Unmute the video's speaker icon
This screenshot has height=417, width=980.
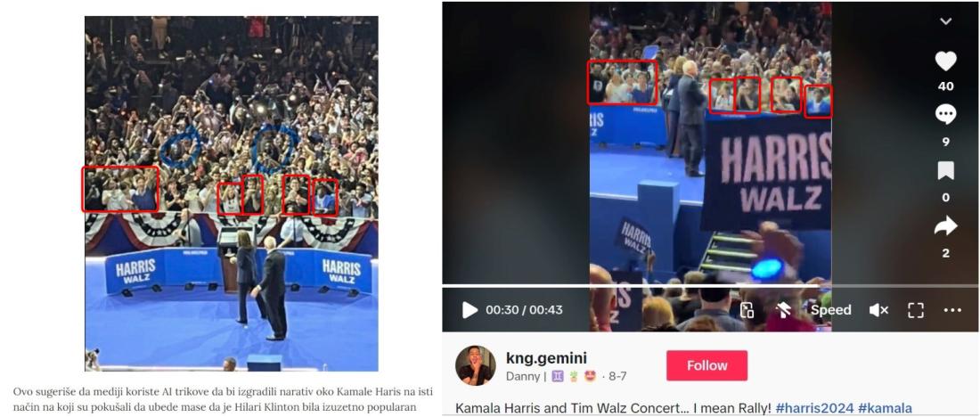point(878,310)
